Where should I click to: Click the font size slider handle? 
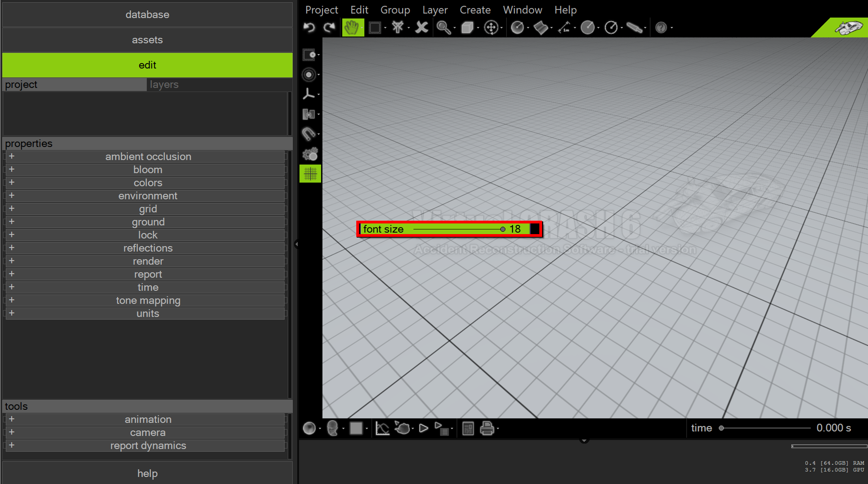[503, 229]
